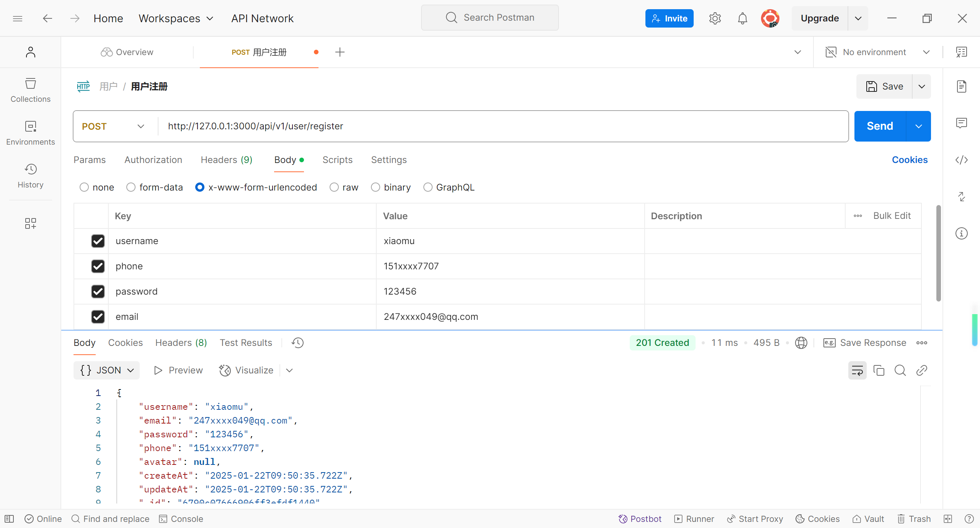Switch to the Authorization tab
This screenshot has height=528, width=980.
pyautogui.click(x=153, y=160)
